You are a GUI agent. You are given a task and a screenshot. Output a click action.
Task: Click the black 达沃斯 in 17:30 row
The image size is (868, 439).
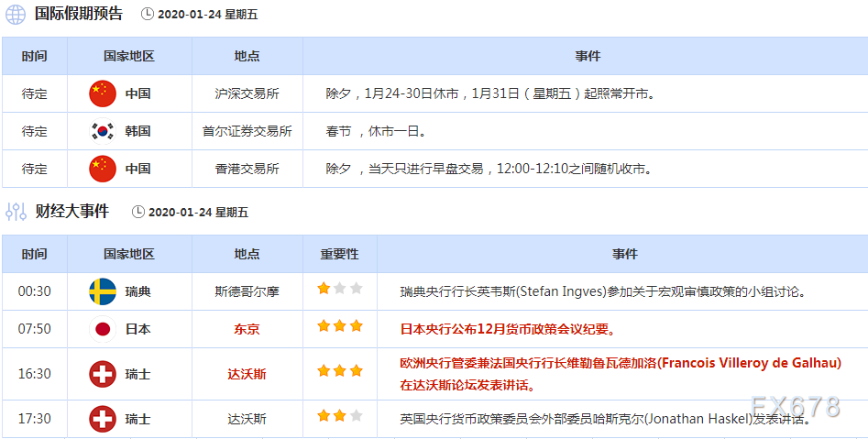pos(247,419)
